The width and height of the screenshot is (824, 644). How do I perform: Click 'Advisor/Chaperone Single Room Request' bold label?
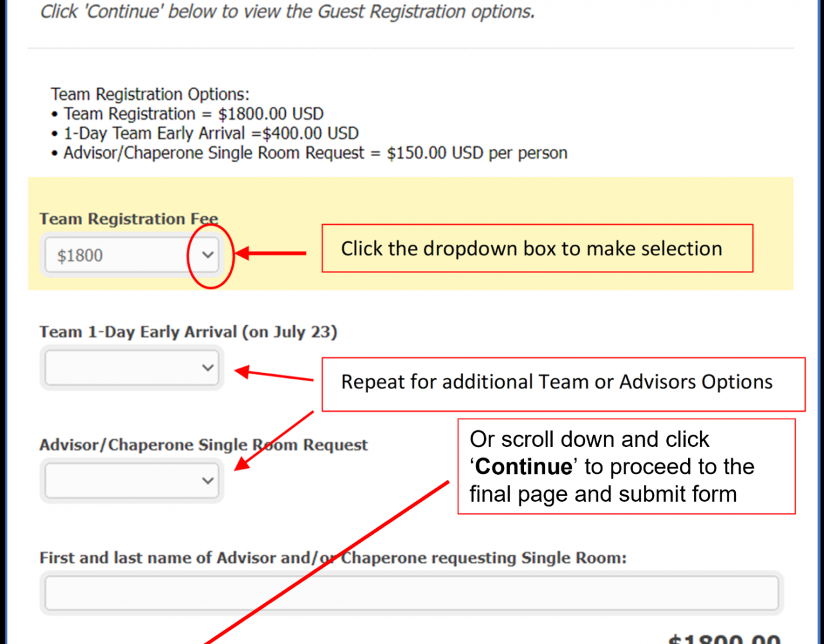(203, 444)
